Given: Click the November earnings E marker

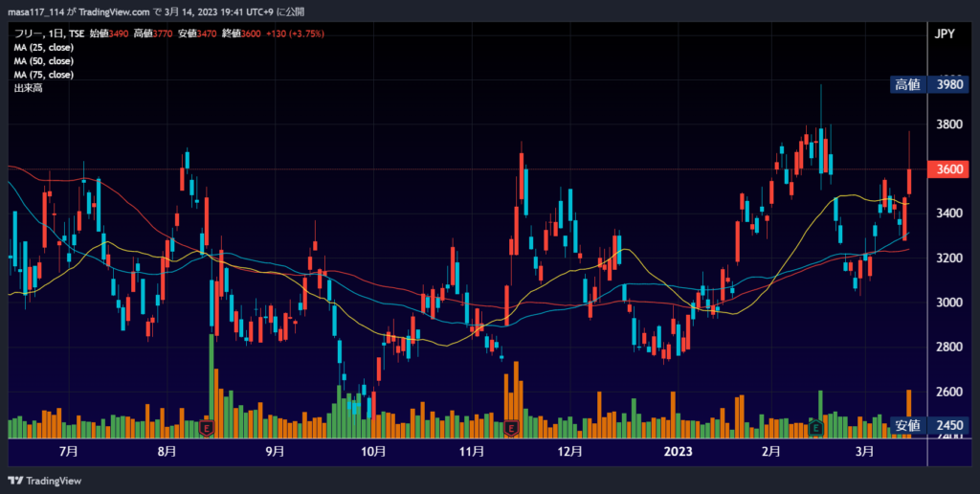Looking at the screenshot, I should pos(511,428).
